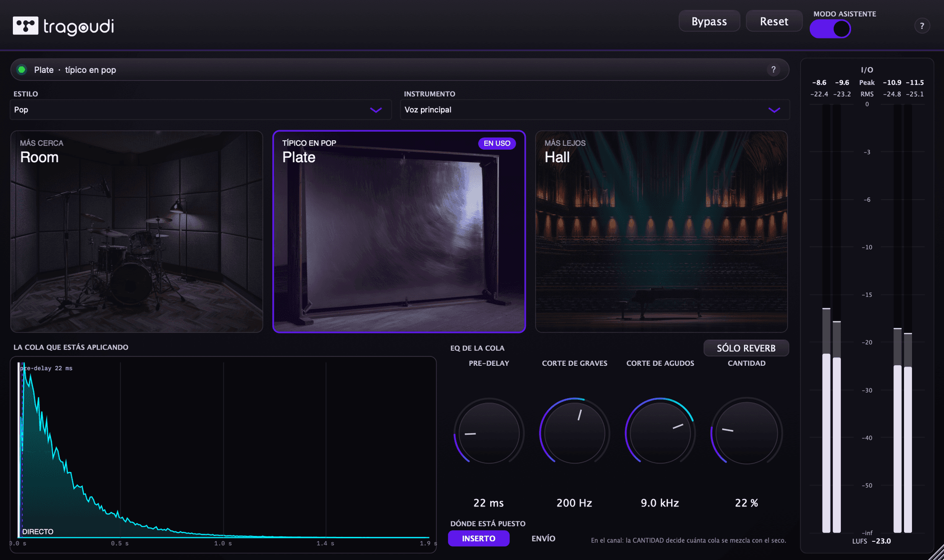Choose the Plate reverb card
The height and width of the screenshot is (560, 944).
coord(399,232)
